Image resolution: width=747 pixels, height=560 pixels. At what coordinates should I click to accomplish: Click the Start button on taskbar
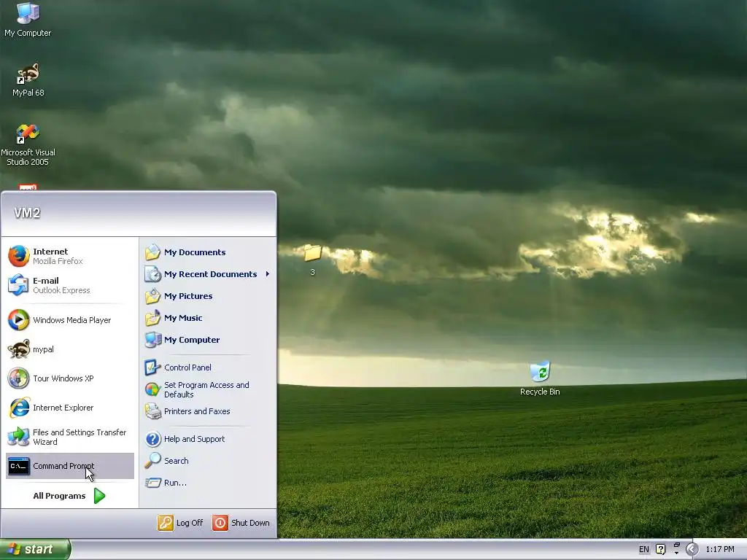[x=35, y=549]
